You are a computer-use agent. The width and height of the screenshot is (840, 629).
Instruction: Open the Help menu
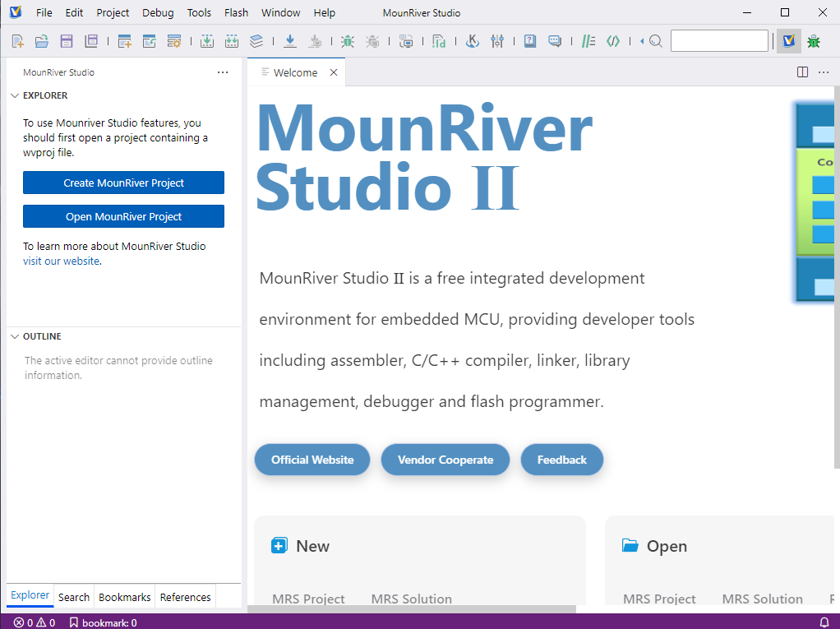(324, 13)
